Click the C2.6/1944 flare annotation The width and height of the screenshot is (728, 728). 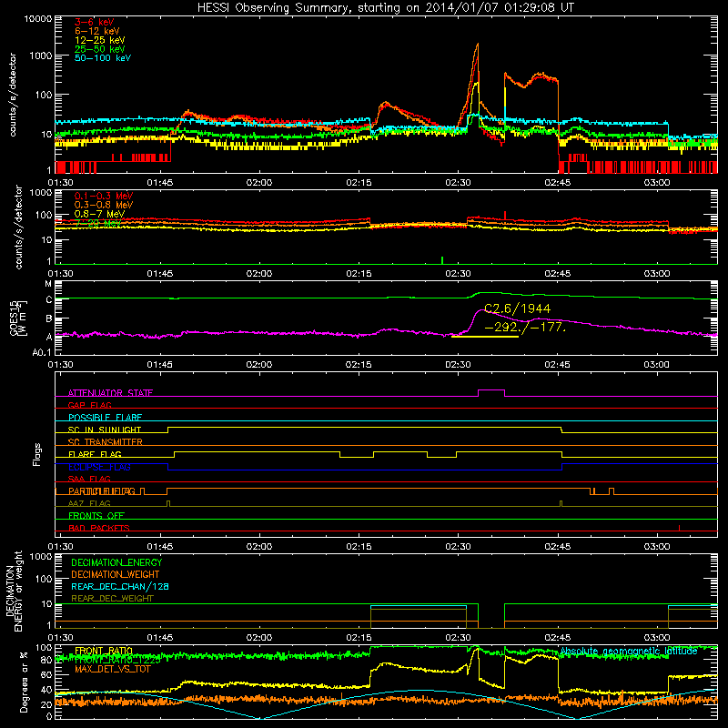517,308
